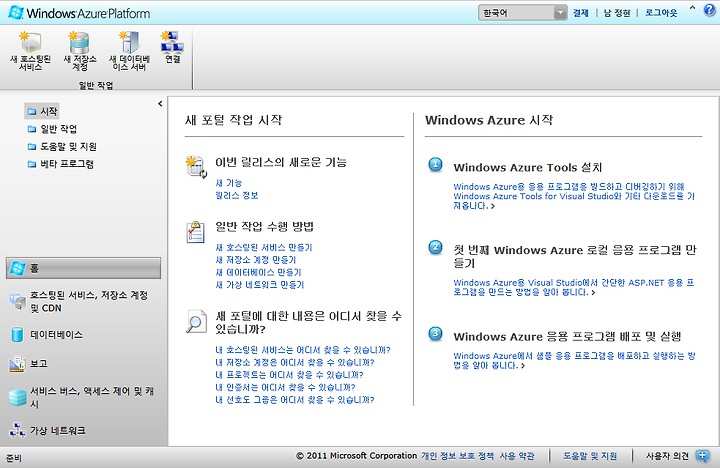Image resolution: width=720 pixels, height=468 pixels.
Task: Click the 준비 status bar text
Action: [x=14, y=458]
